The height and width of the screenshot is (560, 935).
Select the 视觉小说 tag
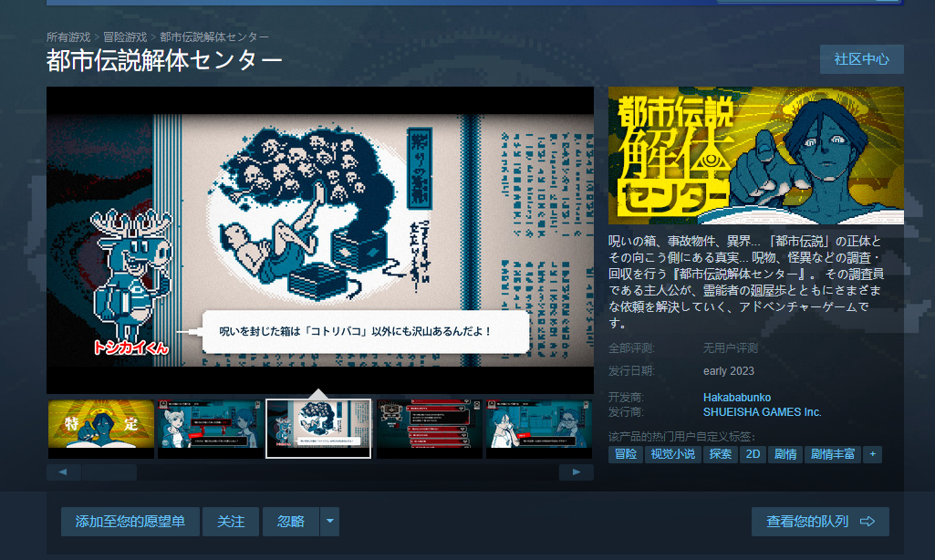tap(671, 454)
